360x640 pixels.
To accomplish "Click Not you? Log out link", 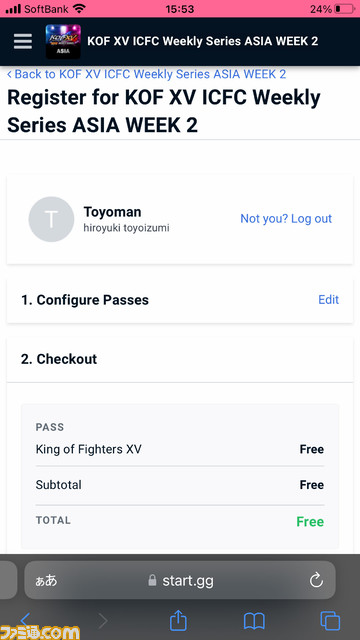I will [x=286, y=218].
